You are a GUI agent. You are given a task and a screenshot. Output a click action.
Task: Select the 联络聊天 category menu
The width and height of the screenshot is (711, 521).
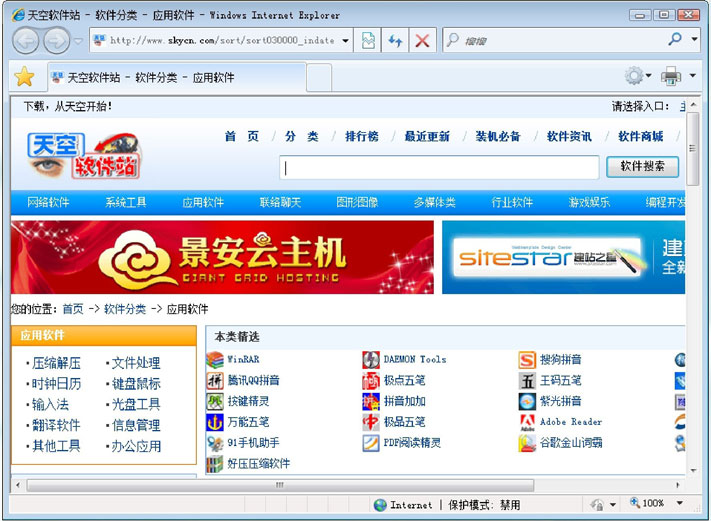pyautogui.click(x=280, y=202)
